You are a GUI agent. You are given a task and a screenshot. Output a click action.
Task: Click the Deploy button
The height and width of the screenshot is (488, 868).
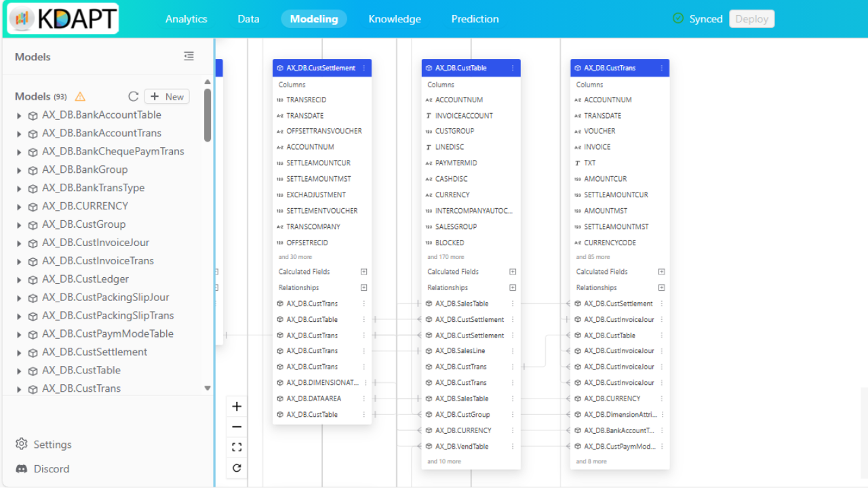[x=751, y=19]
